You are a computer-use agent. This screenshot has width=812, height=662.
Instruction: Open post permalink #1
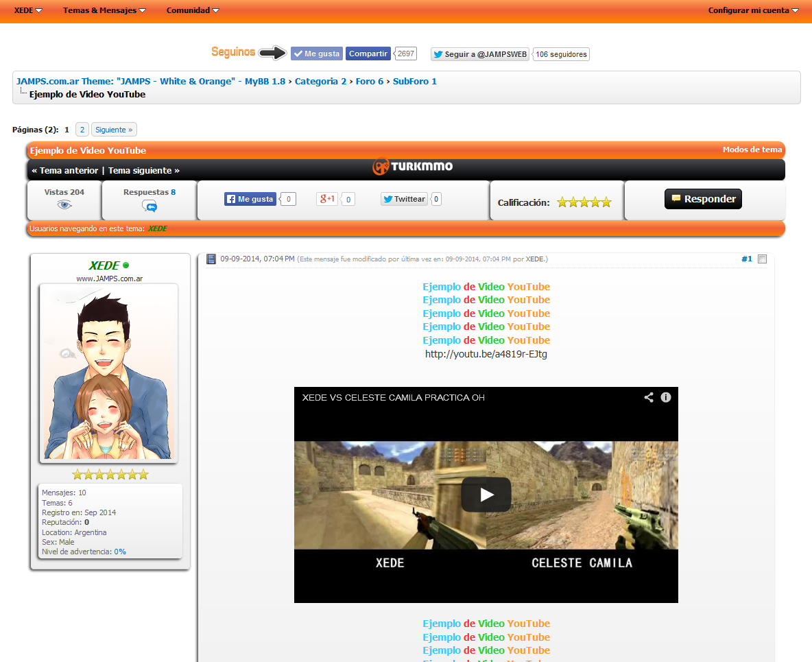tap(746, 259)
